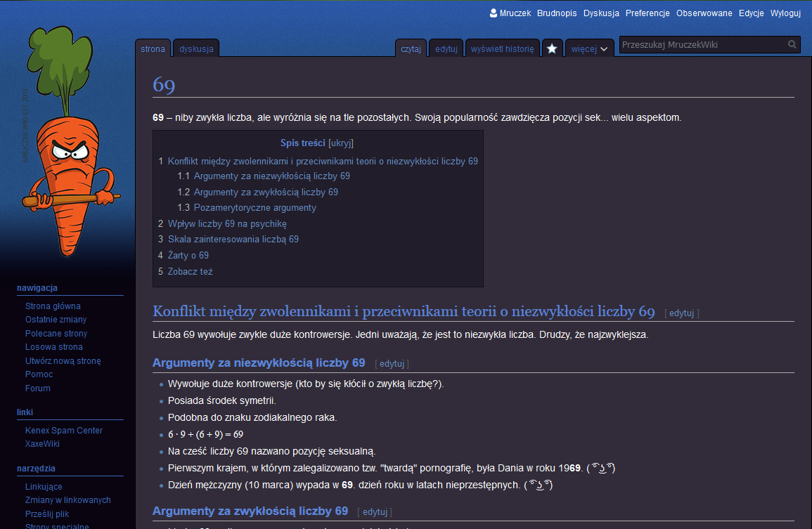Image resolution: width=812 pixels, height=529 pixels.
Task: Switch to the dyskusja tab
Action: (196, 49)
